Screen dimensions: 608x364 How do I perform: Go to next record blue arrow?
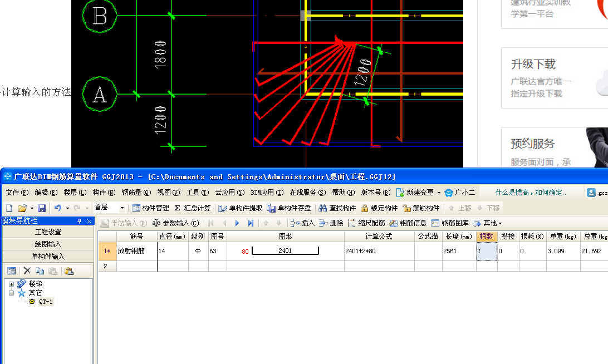(x=237, y=223)
